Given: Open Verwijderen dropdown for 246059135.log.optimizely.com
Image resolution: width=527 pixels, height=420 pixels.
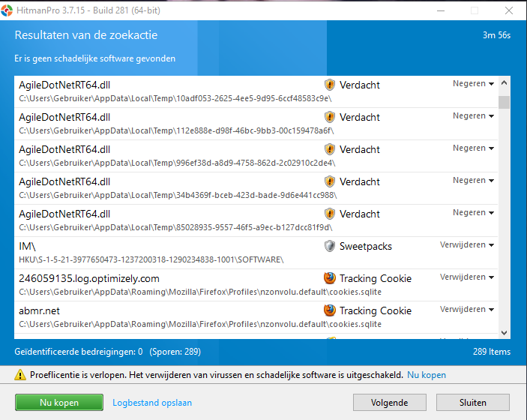Looking at the screenshot, I should [467, 277].
